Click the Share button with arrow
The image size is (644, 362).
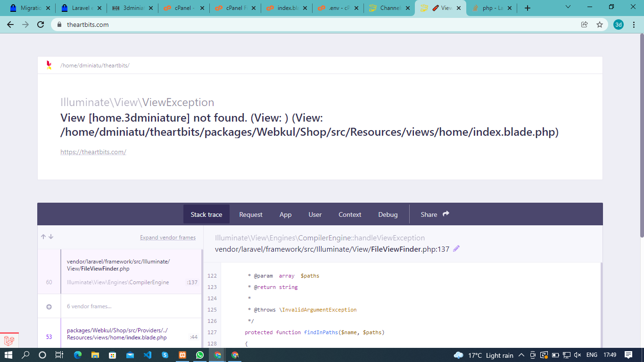coord(435,214)
